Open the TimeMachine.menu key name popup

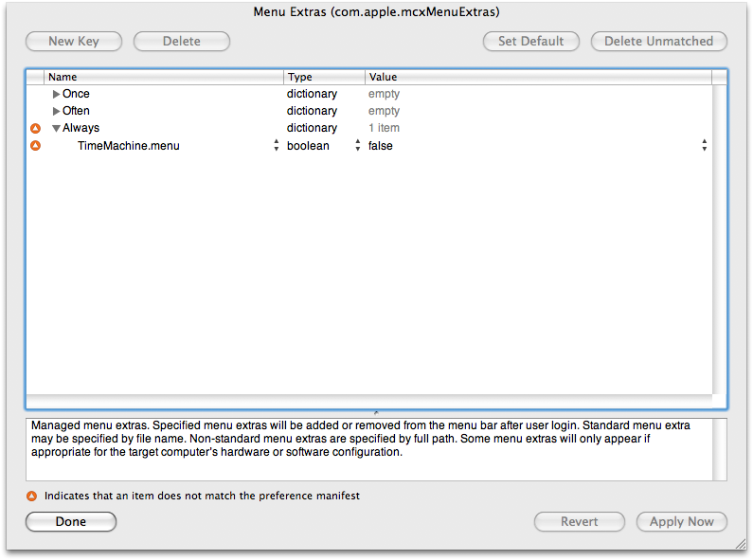(x=277, y=146)
